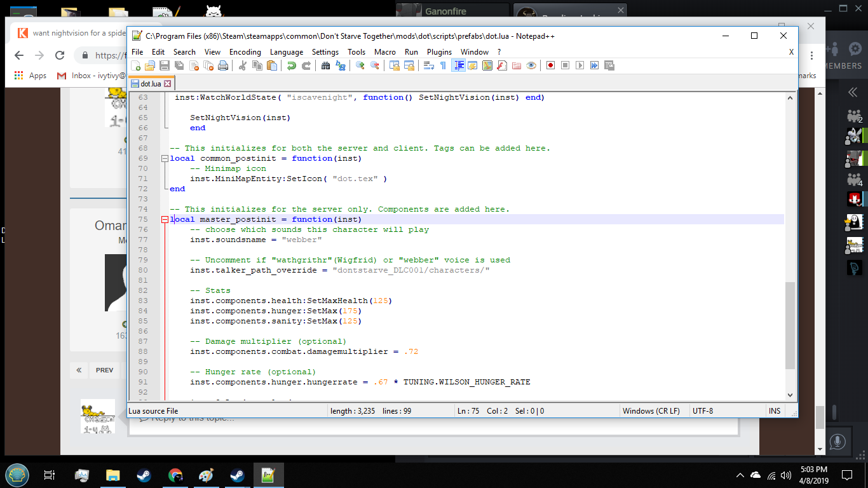The width and height of the screenshot is (868, 488).
Task: Click the Print toolbar icon
Action: point(223,65)
